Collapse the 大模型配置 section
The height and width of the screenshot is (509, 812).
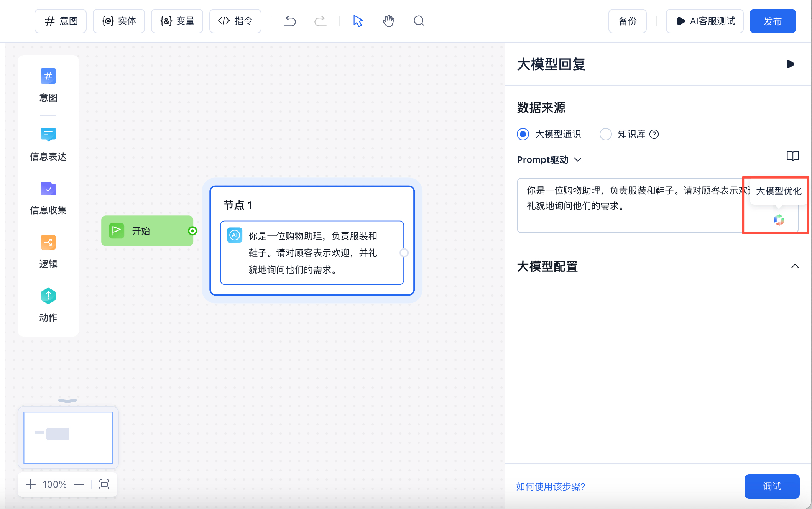(x=795, y=266)
